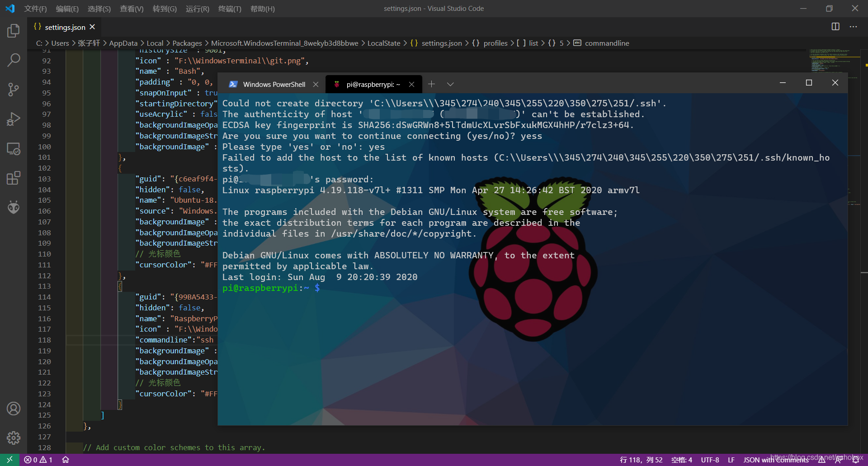The image size is (868, 466).
Task: Open the Search view in activity bar
Action: pos(14,60)
